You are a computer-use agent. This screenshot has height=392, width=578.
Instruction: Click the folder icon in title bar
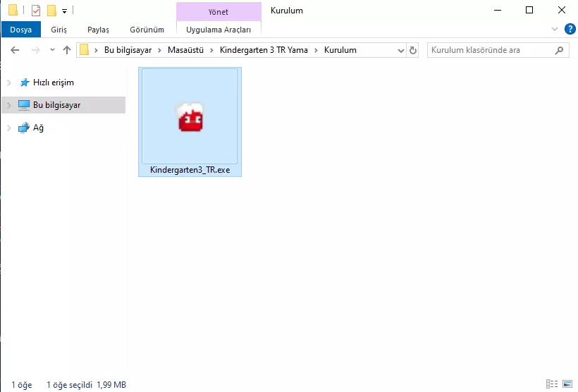[13, 10]
